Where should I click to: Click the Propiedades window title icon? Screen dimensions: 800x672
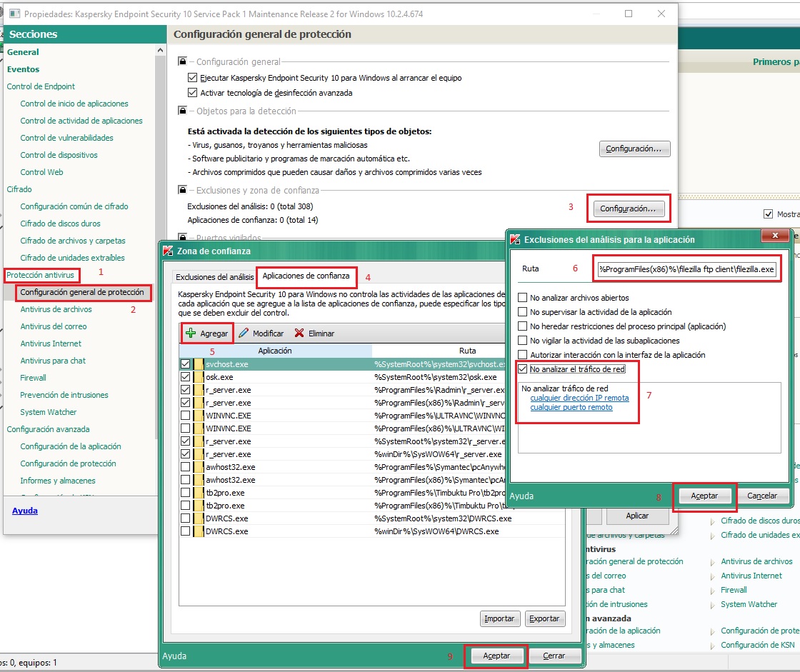[15, 14]
